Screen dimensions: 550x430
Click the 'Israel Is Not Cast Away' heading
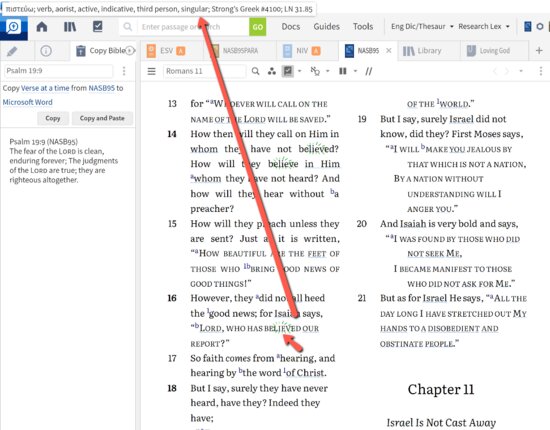click(441, 423)
